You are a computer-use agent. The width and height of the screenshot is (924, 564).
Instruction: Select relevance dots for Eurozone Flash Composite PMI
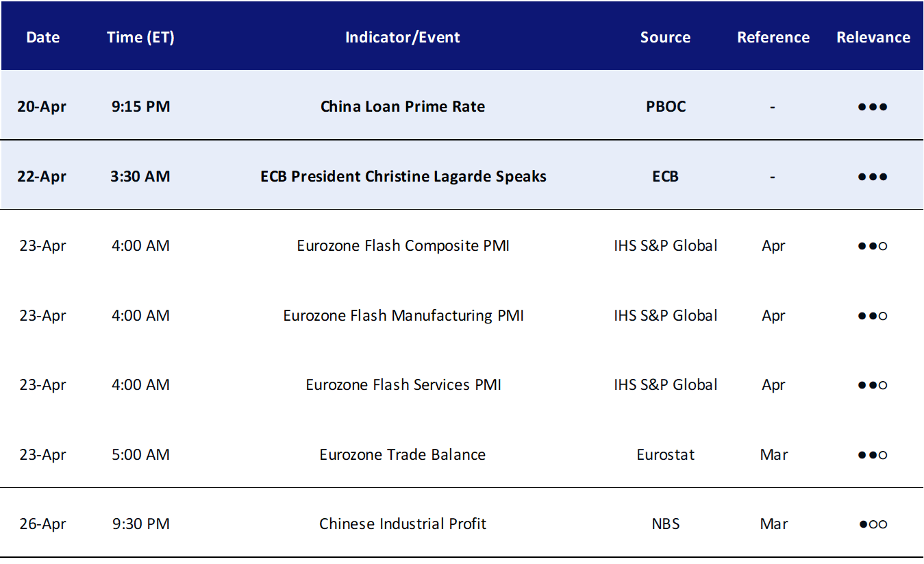point(873,246)
